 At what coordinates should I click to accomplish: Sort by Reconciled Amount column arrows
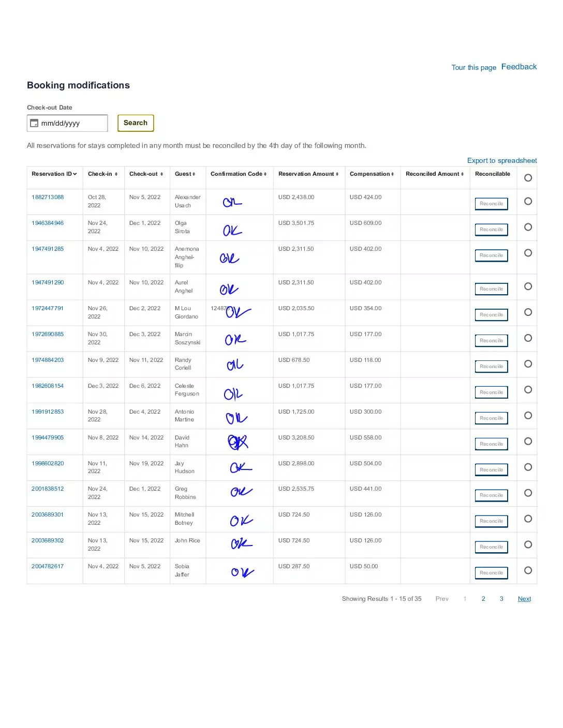pos(462,174)
